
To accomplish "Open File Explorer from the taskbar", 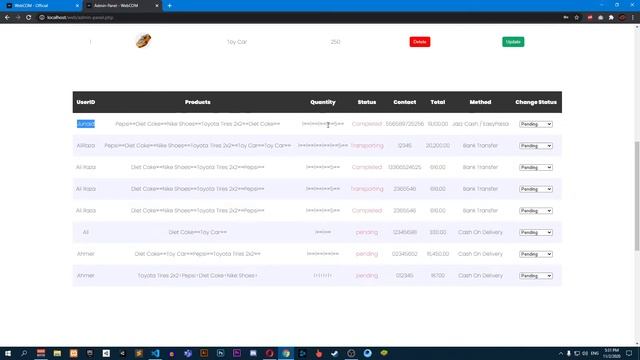I will [57, 353].
